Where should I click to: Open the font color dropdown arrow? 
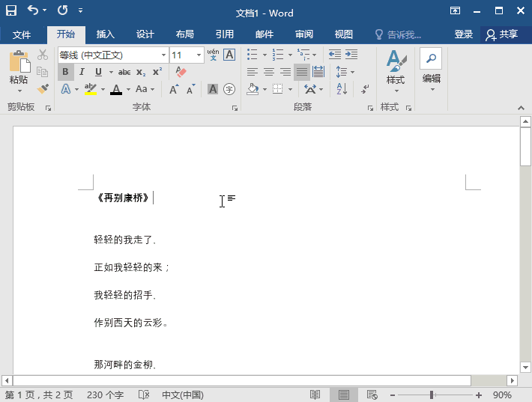point(128,90)
